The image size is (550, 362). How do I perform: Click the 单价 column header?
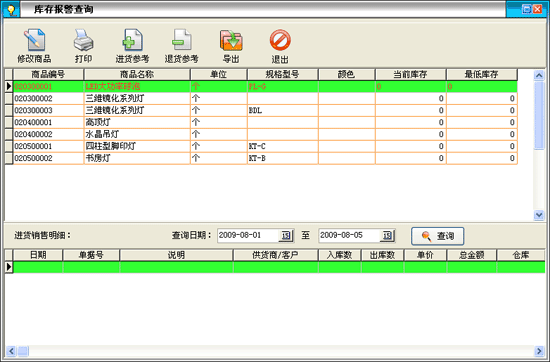point(425,255)
